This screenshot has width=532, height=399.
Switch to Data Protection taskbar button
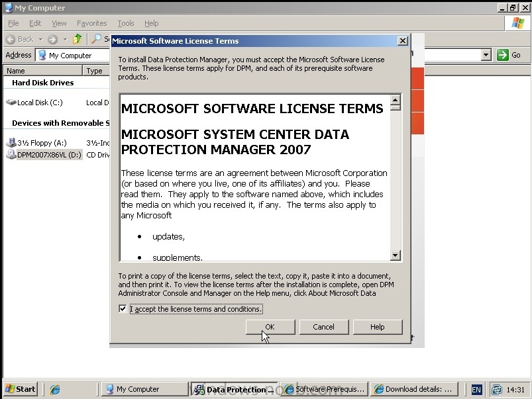click(234, 389)
